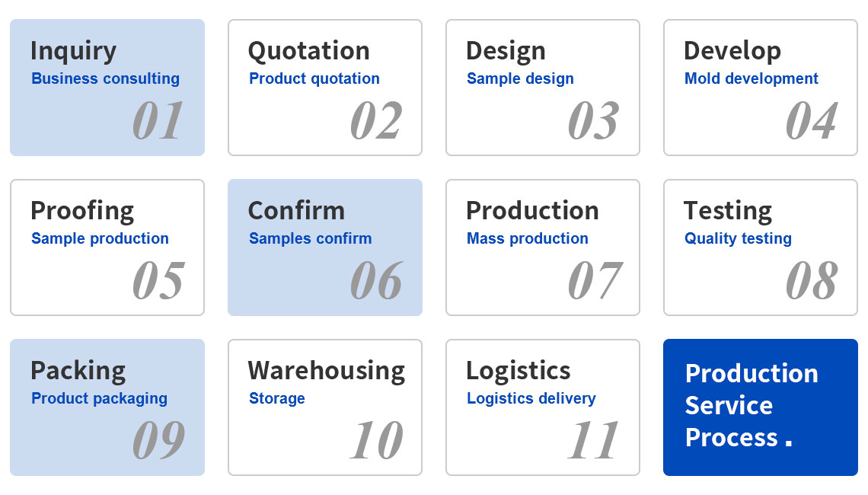Select the Inquiry step card
This screenshot has height=495, width=868.
[107, 88]
